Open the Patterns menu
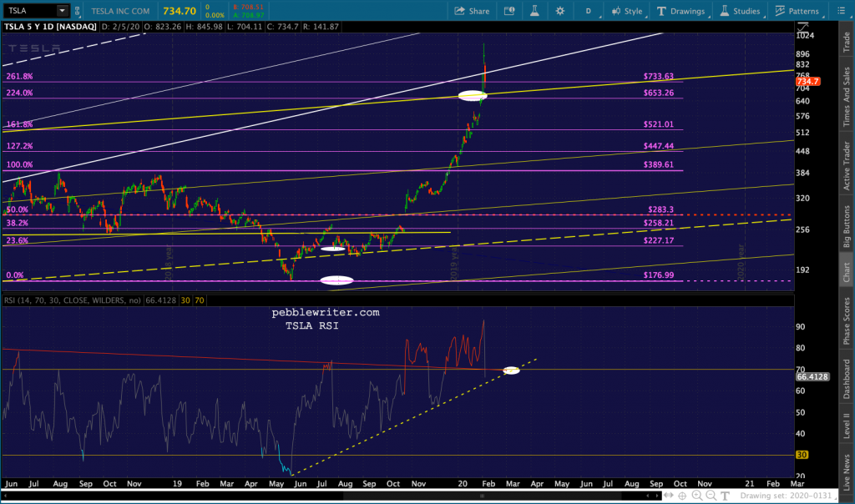The width and height of the screenshot is (855, 504). tap(797, 11)
